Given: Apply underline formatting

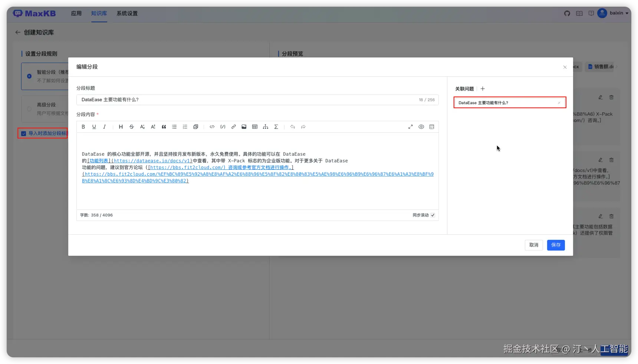Looking at the screenshot, I should click(x=94, y=127).
